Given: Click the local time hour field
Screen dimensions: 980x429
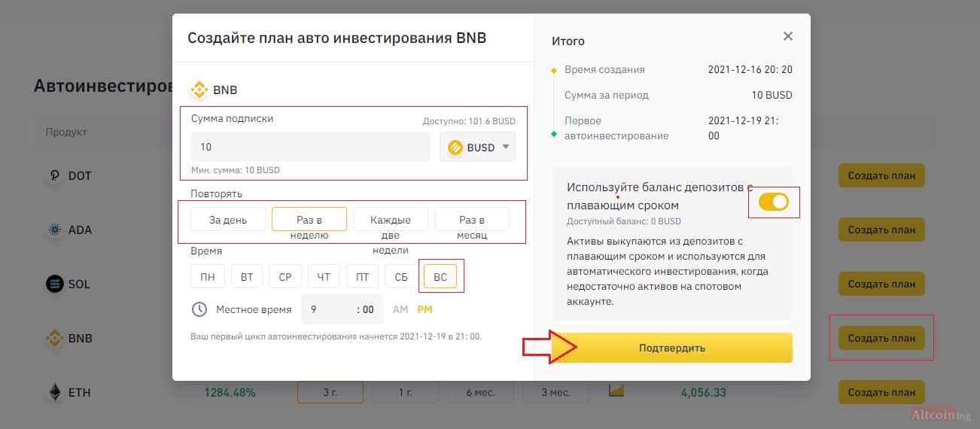Looking at the screenshot, I should [342, 309].
